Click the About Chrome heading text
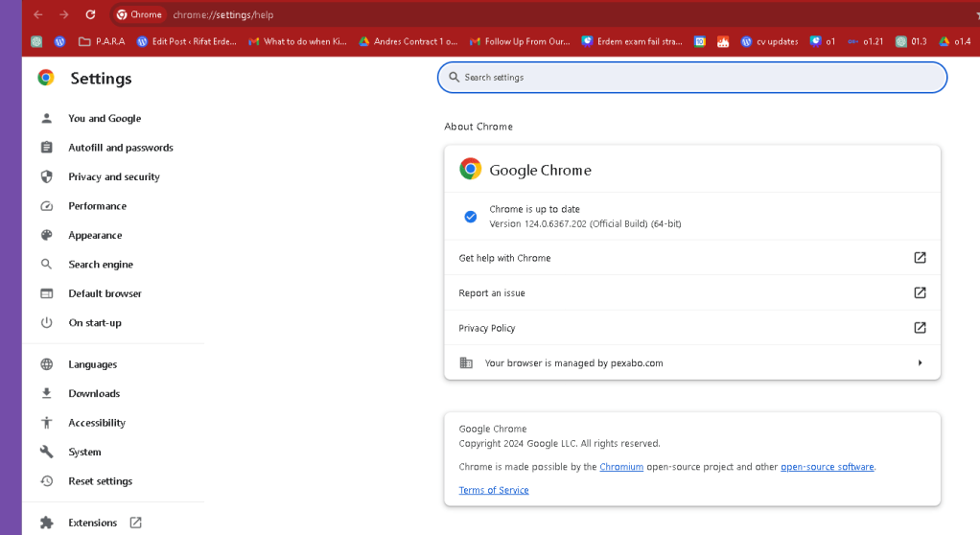 click(x=478, y=127)
